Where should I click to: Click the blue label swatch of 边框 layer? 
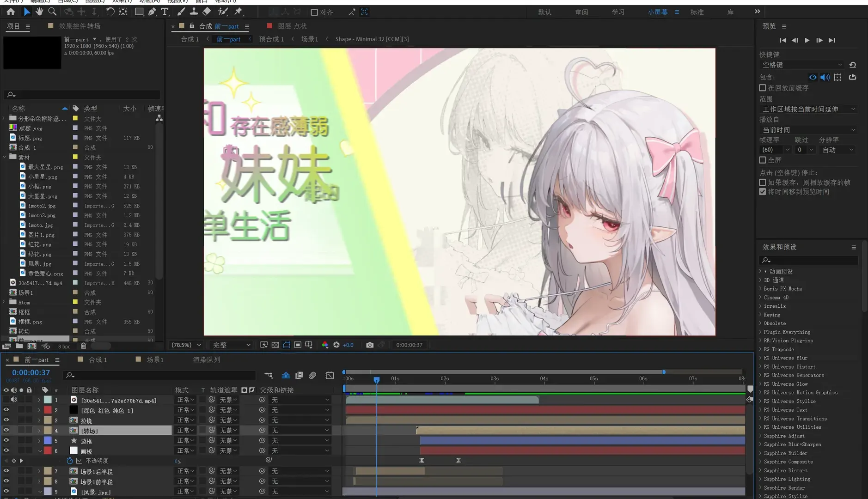tap(48, 440)
